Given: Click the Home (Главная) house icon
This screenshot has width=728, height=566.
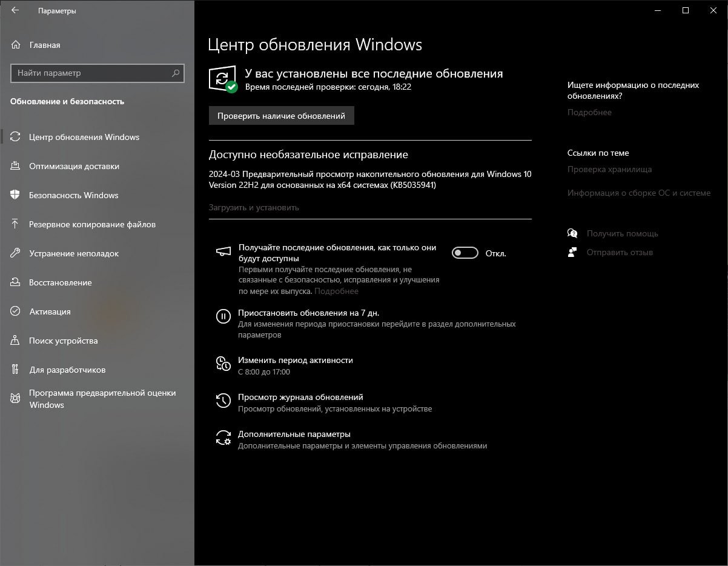Looking at the screenshot, I should click(16, 45).
